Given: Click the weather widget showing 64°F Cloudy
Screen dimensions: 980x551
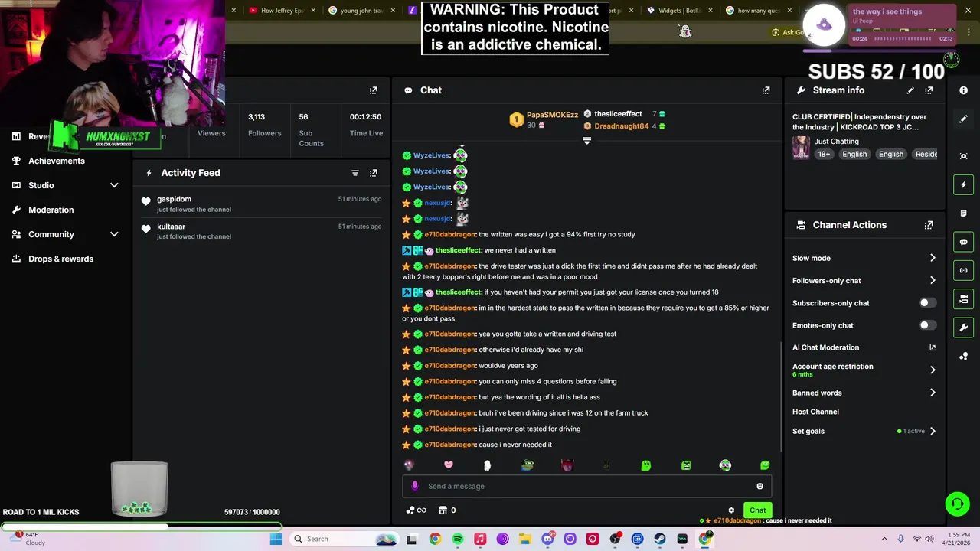Looking at the screenshot, I should click(29, 538).
